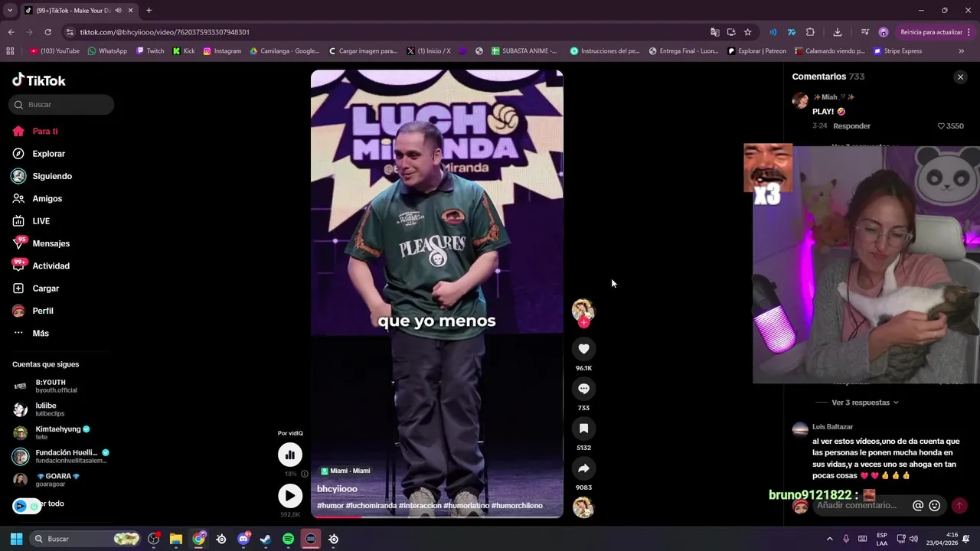The image size is (980, 551).
Task: Show more bookmarks chevron
Action: tap(962, 51)
